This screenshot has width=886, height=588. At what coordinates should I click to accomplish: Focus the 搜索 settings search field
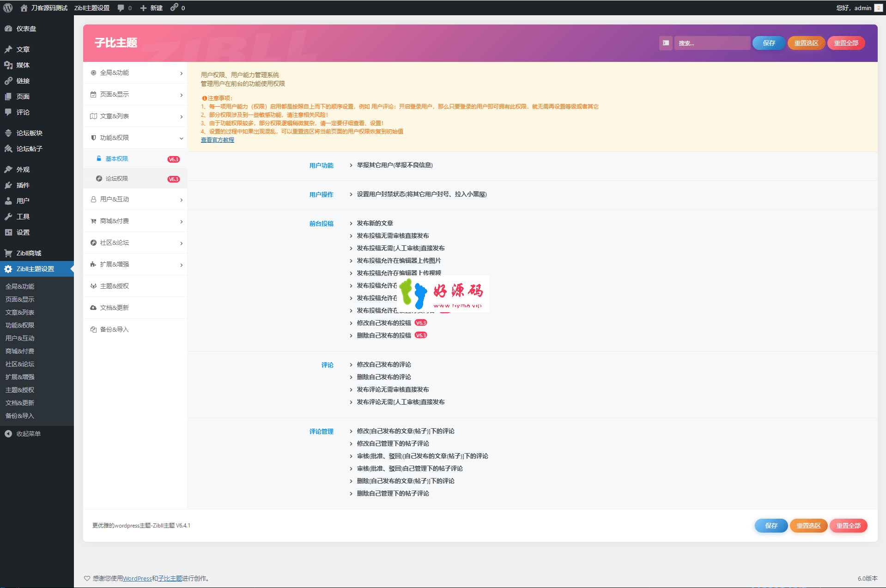click(712, 43)
